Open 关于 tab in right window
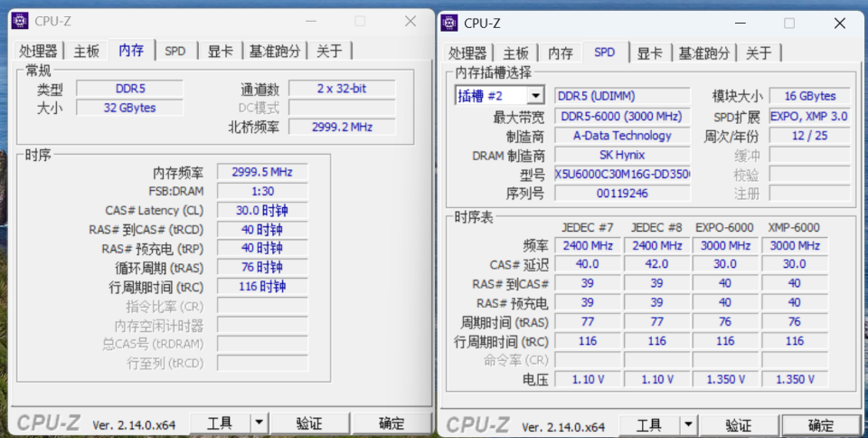 click(x=759, y=53)
